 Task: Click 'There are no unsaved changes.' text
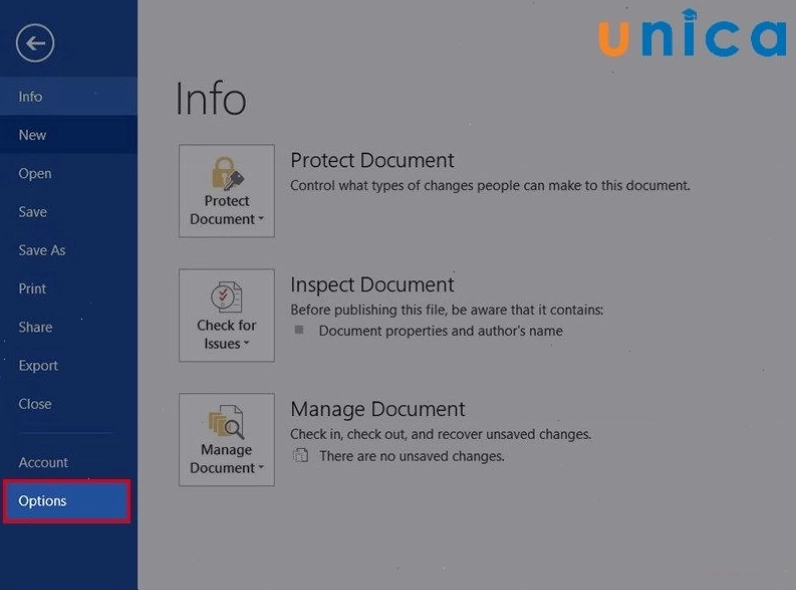coord(412,456)
